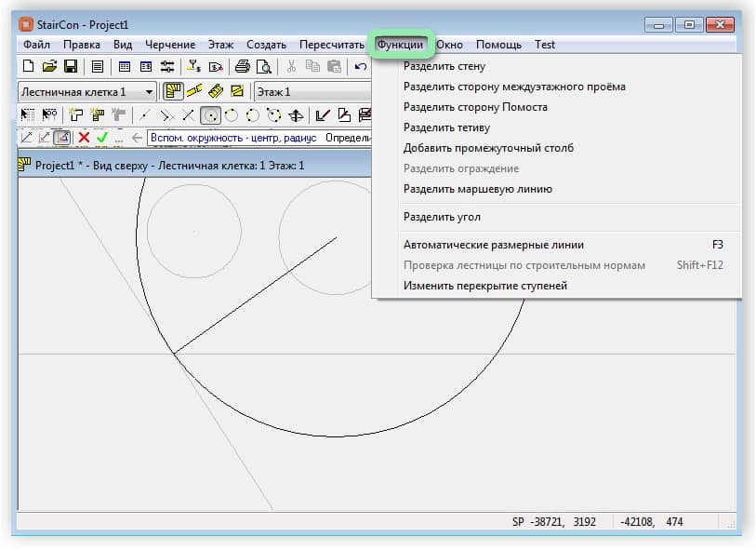Choose Автоматические размерные линии menu entry
The width and height of the screenshot is (756, 550).
(x=493, y=245)
